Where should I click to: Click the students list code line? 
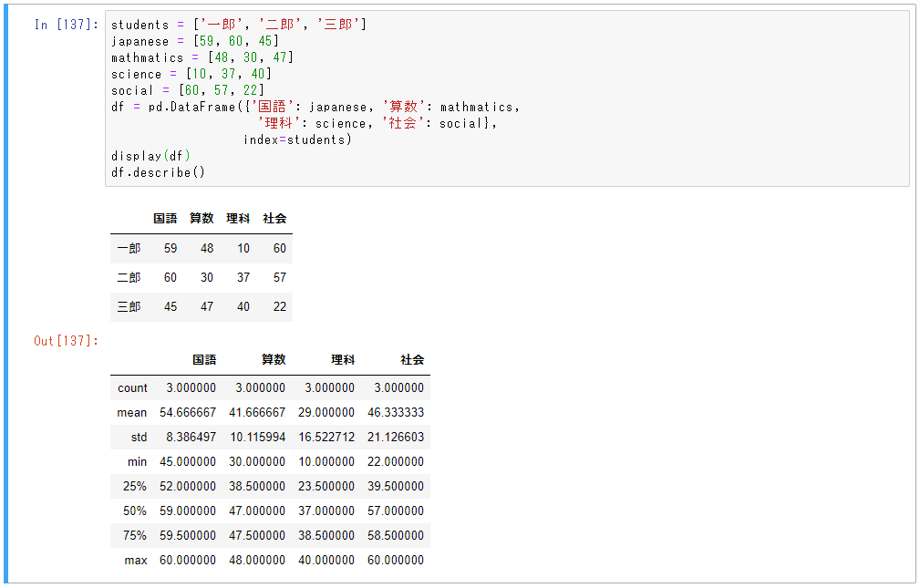tap(239, 25)
